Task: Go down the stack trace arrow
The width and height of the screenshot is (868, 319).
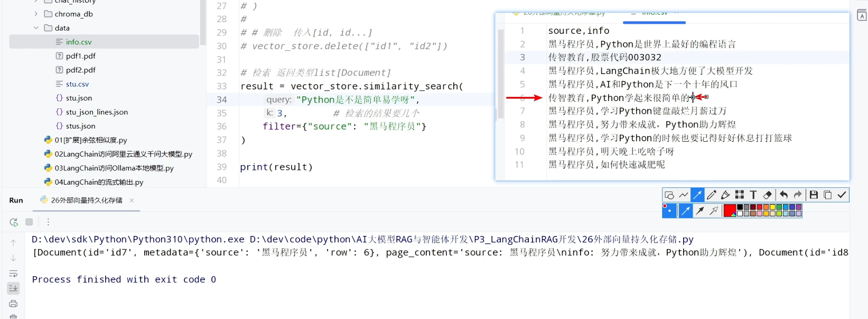Action: point(13,258)
